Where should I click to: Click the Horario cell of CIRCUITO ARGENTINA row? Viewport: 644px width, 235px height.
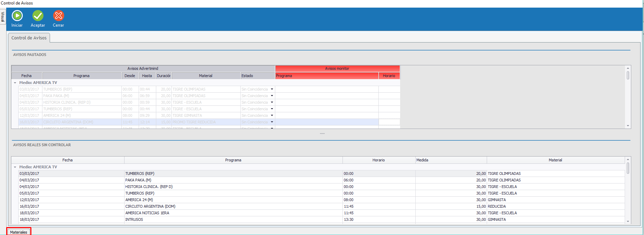[x=389, y=122]
